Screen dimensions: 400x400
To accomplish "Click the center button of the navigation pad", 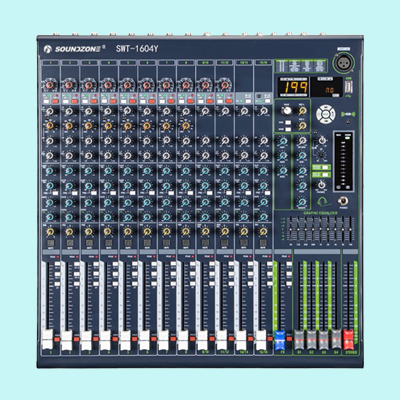I will [x=326, y=114].
